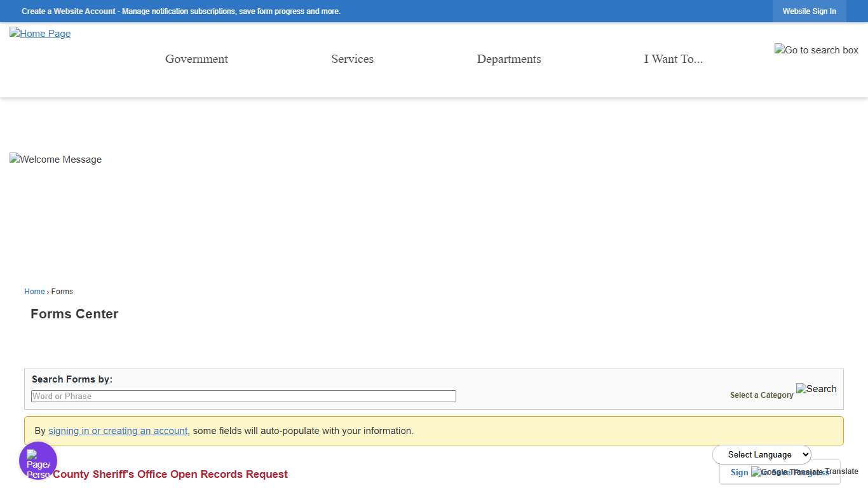
Task: Click the Welcome Message banner image
Action: tap(55, 159)
